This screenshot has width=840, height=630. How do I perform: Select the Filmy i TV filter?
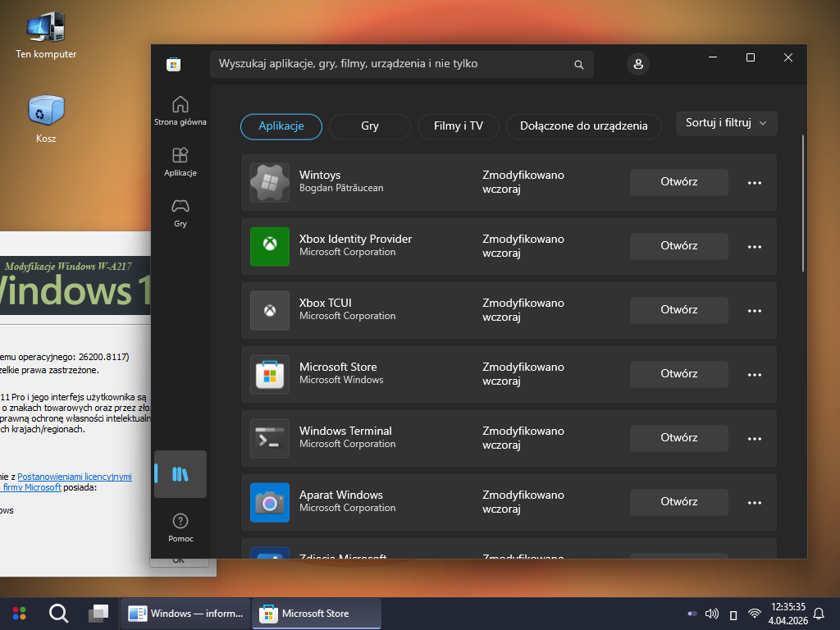pos(459,126)
